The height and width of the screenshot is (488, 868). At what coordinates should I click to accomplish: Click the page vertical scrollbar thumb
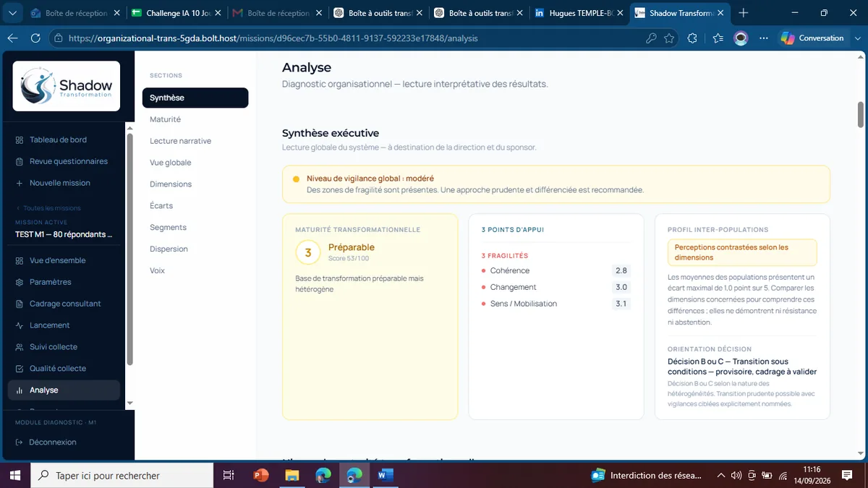click(x=861, y=114)
